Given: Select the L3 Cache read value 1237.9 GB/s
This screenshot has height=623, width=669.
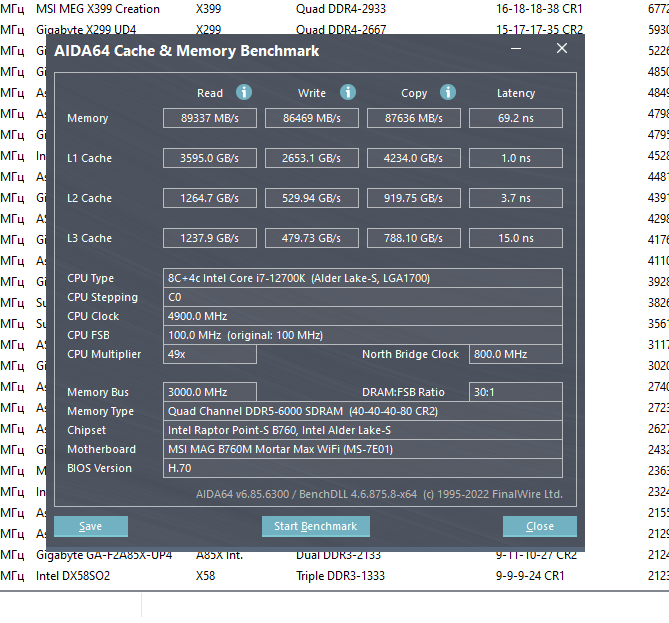Looking at the screenshot, I should pyautogui.click(x=210, y=238).
